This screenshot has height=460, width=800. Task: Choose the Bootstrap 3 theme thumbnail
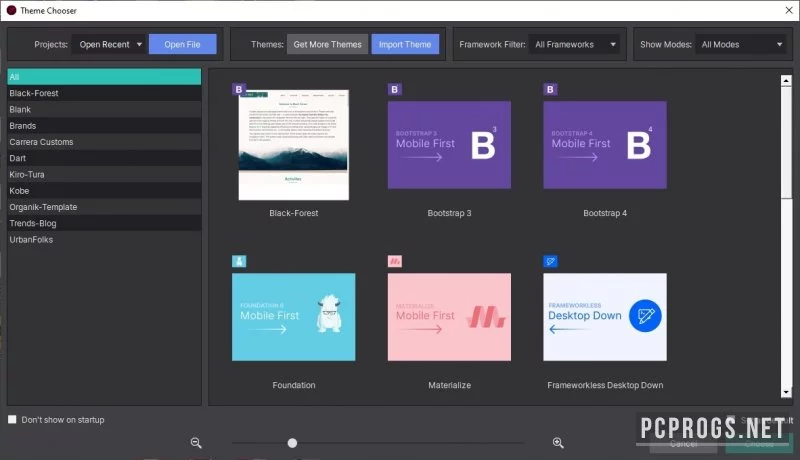point(449,145)
